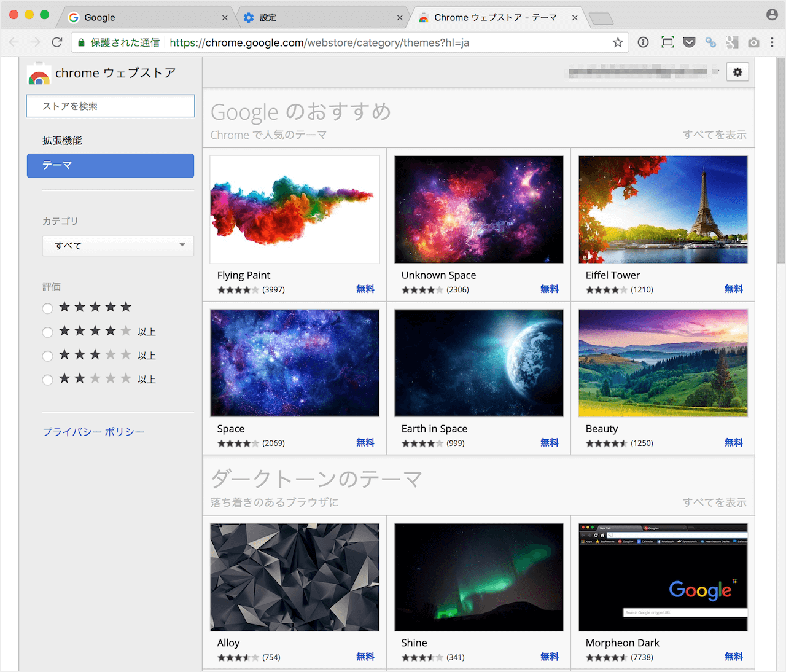
Task: Click the Google のおすすめ section heading
Action: click(301, 112)
